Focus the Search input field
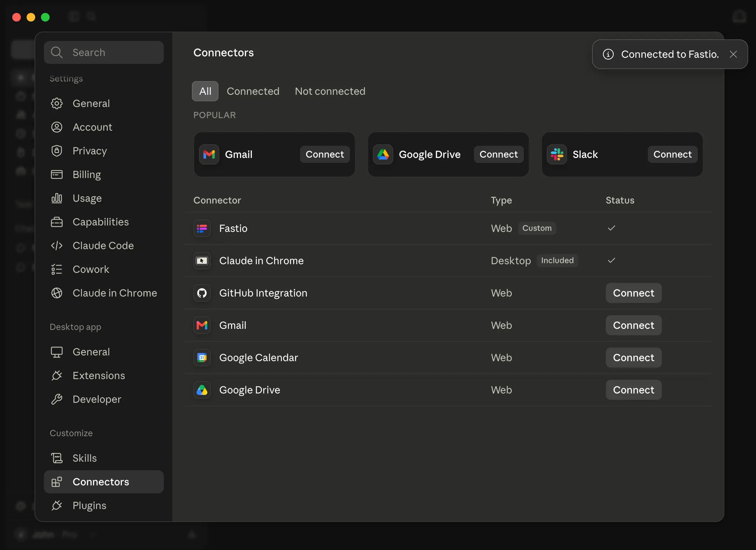Screen dimensions: 756x550 (x=103, y=52)
